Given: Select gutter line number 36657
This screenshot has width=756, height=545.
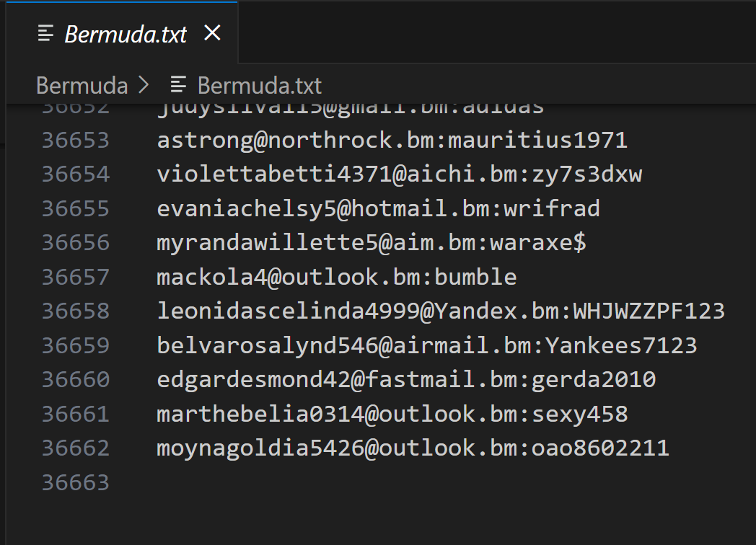Looking at the screenshot, I should click(75, 278).
